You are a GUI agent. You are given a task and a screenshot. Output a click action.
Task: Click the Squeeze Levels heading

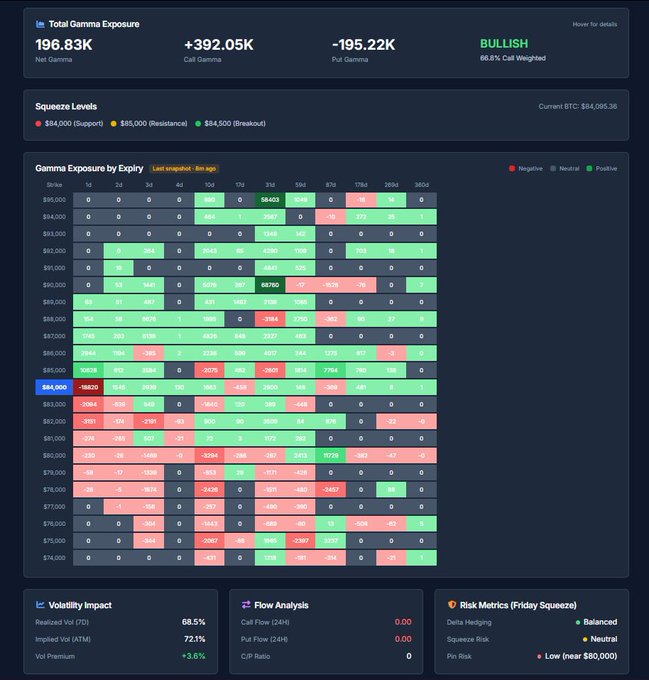click(66, 107)
